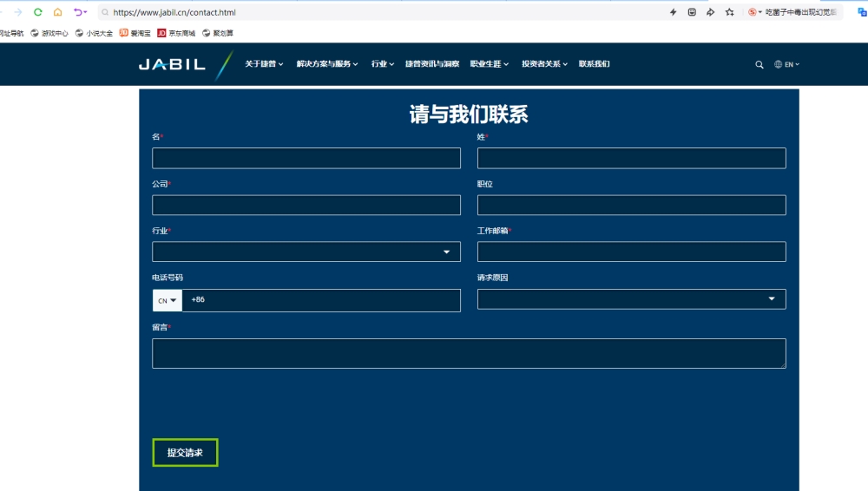The image size is (868, 491).
Task: Expand the 投资者关系 menu
Action: coord(545,64)
